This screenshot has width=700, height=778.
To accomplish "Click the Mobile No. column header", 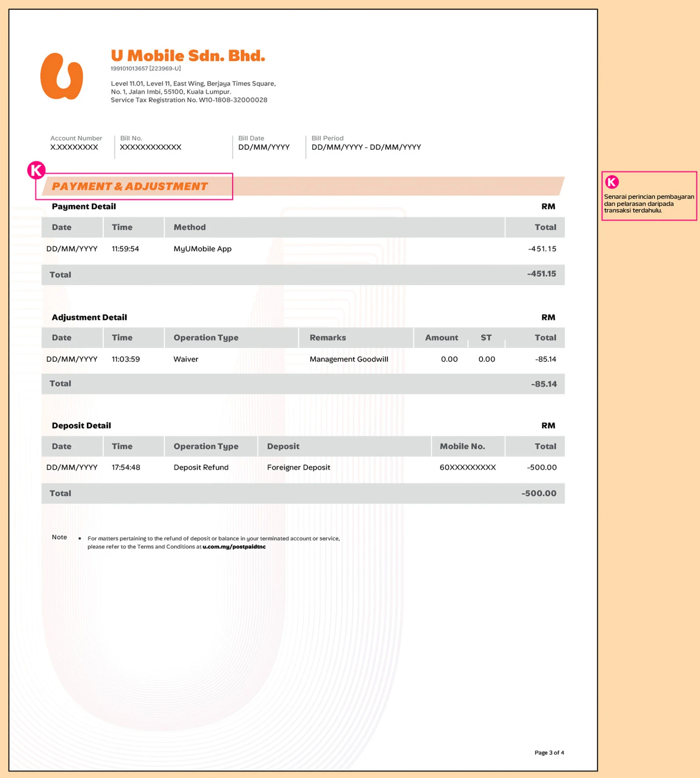I will [x=462, y=446].
